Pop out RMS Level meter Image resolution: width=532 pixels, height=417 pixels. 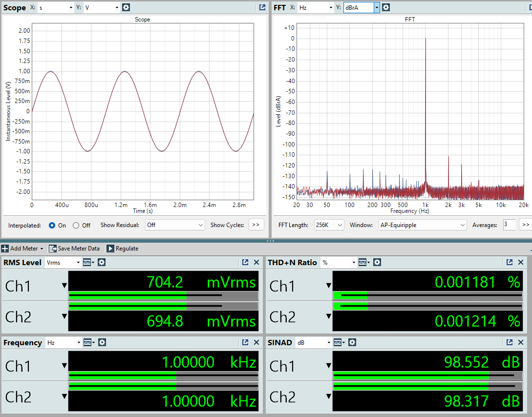(x=245, y=262)
